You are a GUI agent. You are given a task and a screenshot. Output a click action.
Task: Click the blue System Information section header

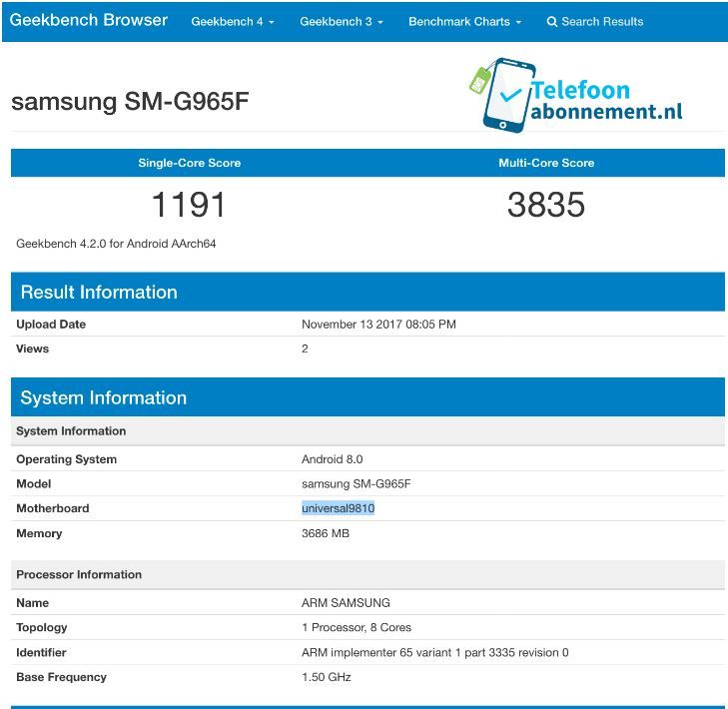(367, 397)
